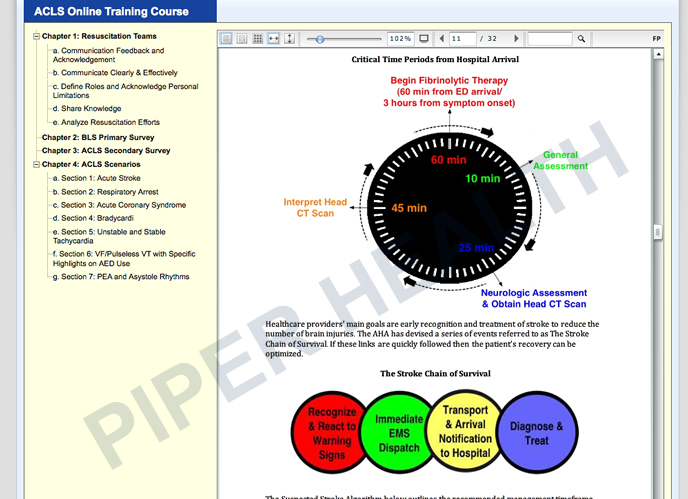Open Section 4: Bradycardi
The height and width of the screenshot is (499, 688).
point(93,218)
